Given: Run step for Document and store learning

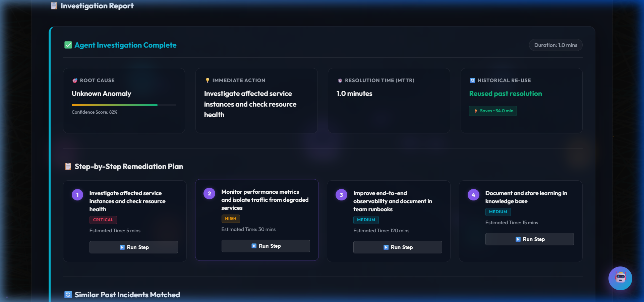Looking at the screenshot, I should tap(530, 239).
